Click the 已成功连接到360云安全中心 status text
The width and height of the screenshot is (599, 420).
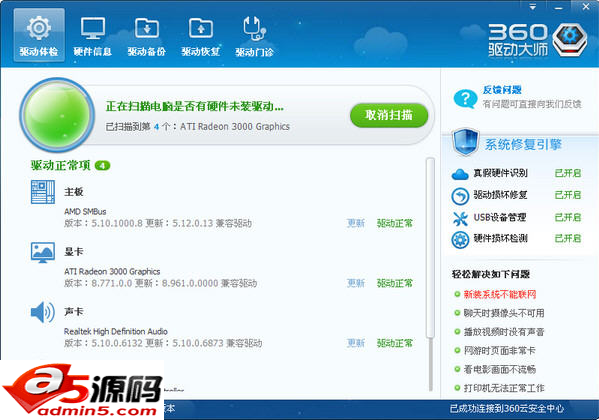(507, 409)
